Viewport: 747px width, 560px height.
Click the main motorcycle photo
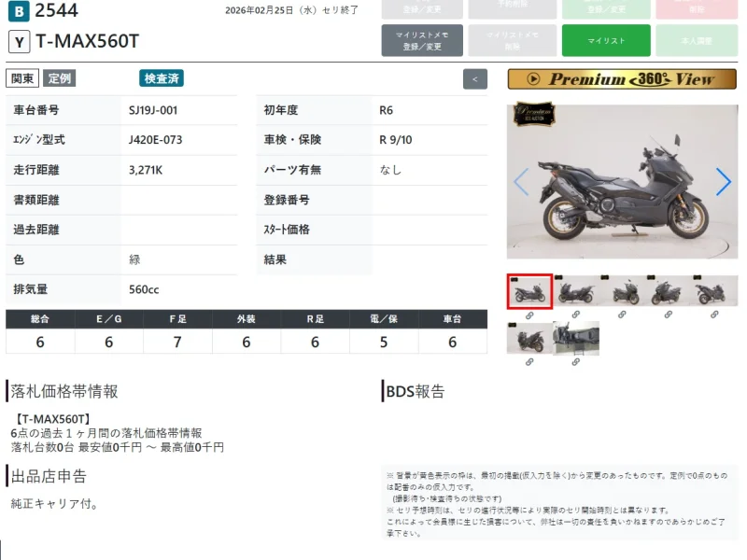tap(622, 181)
